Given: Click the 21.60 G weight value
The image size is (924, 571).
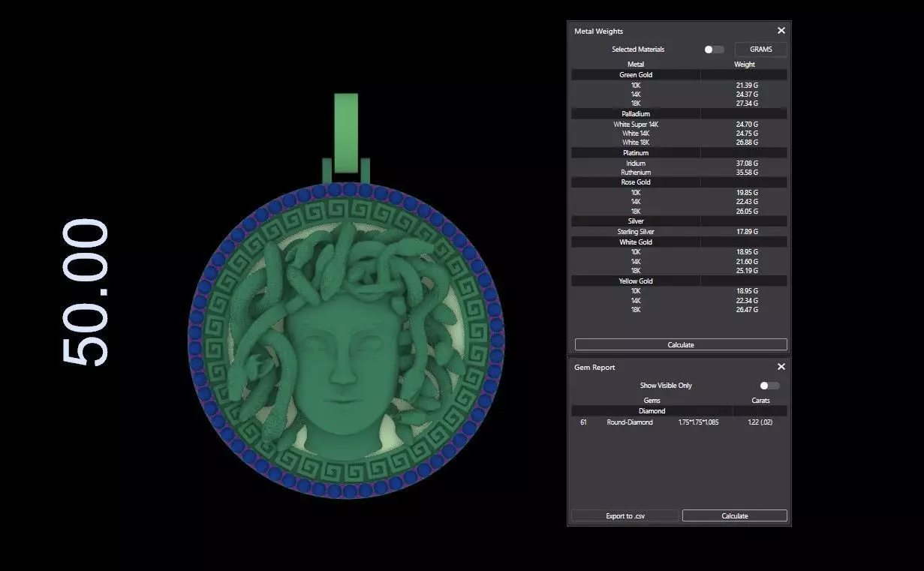Looking at the screenshot, I should point(747,261).
